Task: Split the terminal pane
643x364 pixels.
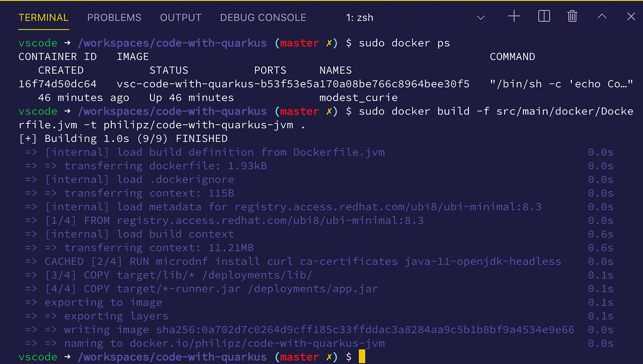Action: tap(544, 16)
